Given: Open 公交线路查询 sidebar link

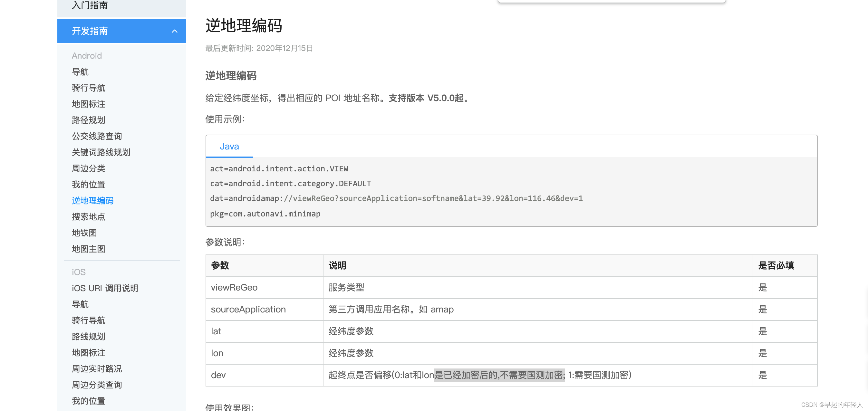Looking at the screenshot, I should [x=97, y=136].
